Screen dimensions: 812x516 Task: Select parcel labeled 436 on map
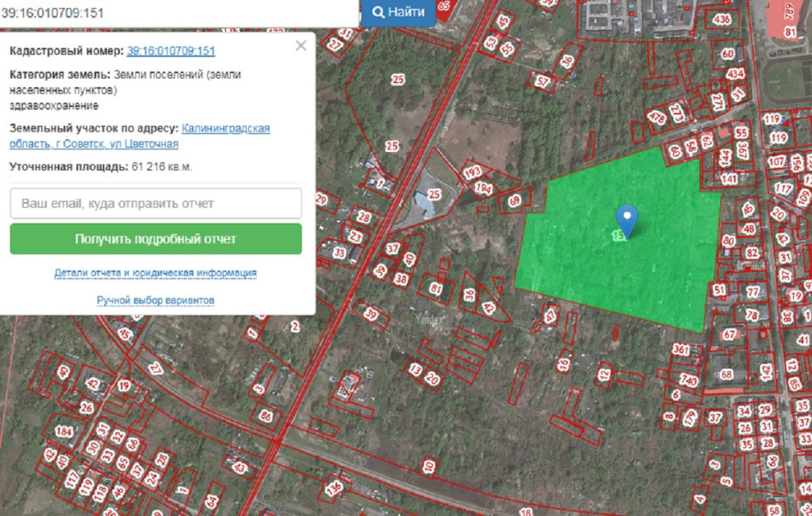point(722,20)
